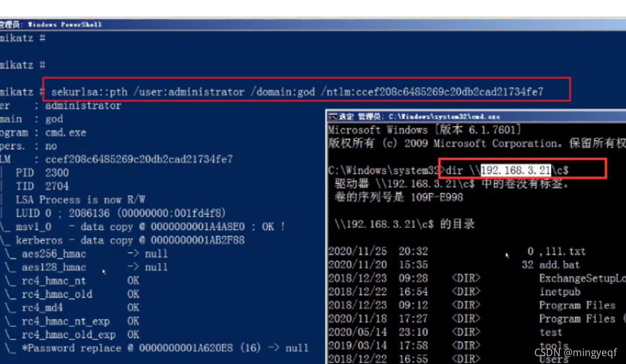Image resolution: width=626 pixels, height=364 pixels.
Task: Click the sekurlsa::pth command line in PowerShell
Action: (297, 92)
